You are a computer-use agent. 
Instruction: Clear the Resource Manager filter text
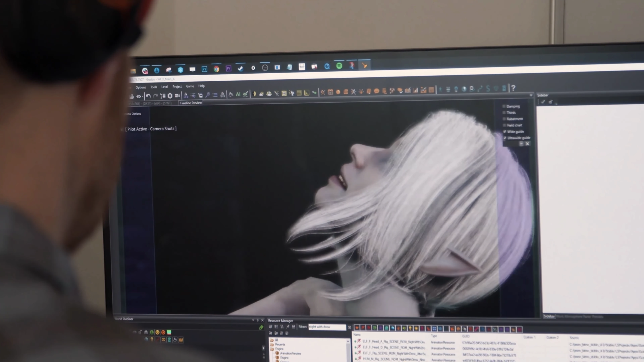pos(350,327)
